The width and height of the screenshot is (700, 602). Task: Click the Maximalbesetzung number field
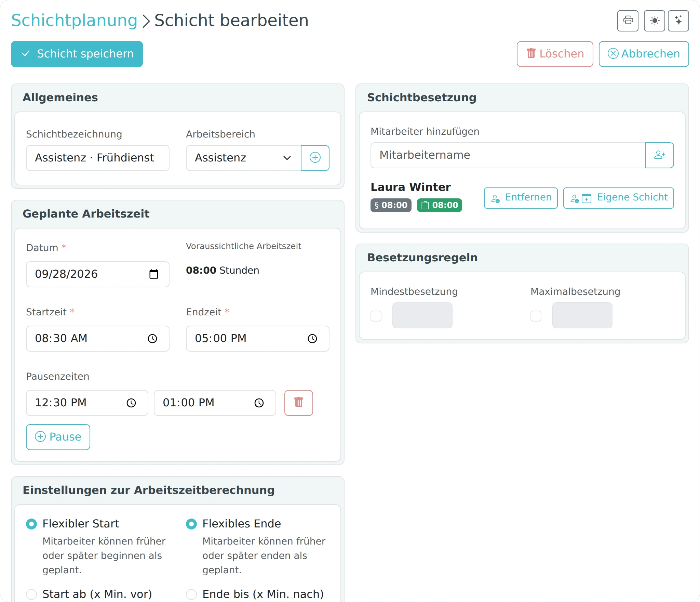pos(582,315)
